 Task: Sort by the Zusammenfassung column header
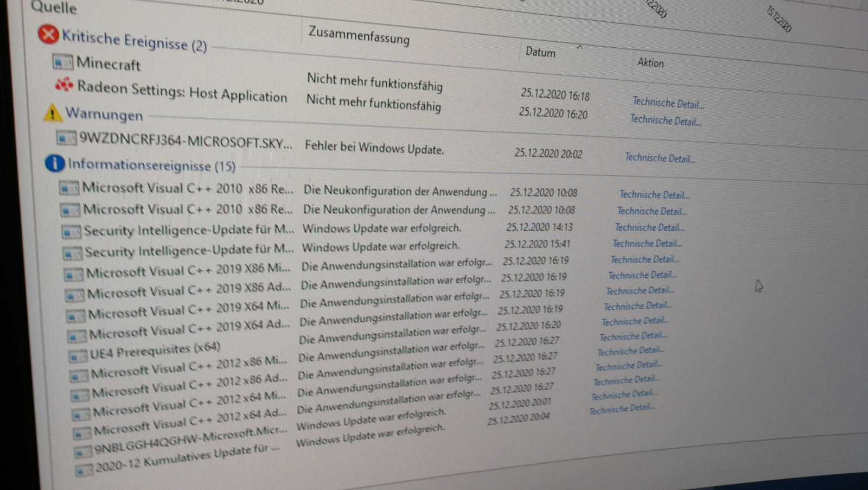(x=359, y=36)
